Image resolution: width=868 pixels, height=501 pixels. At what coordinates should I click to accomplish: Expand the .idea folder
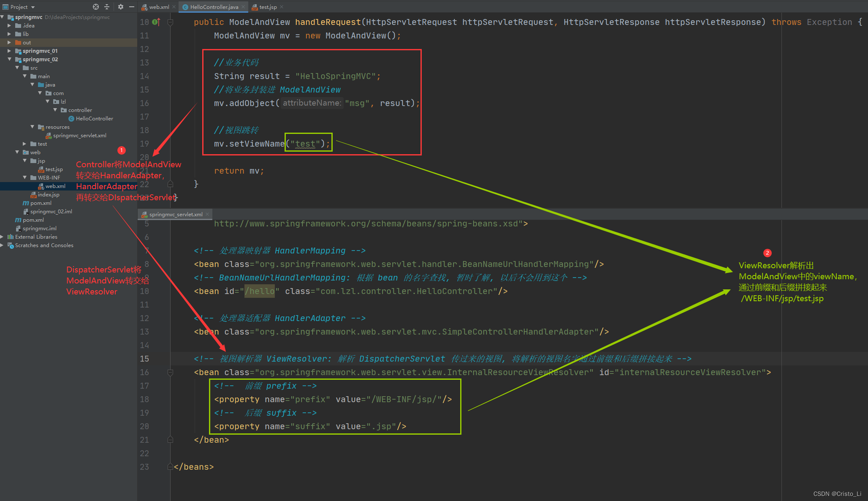[9, 25]
